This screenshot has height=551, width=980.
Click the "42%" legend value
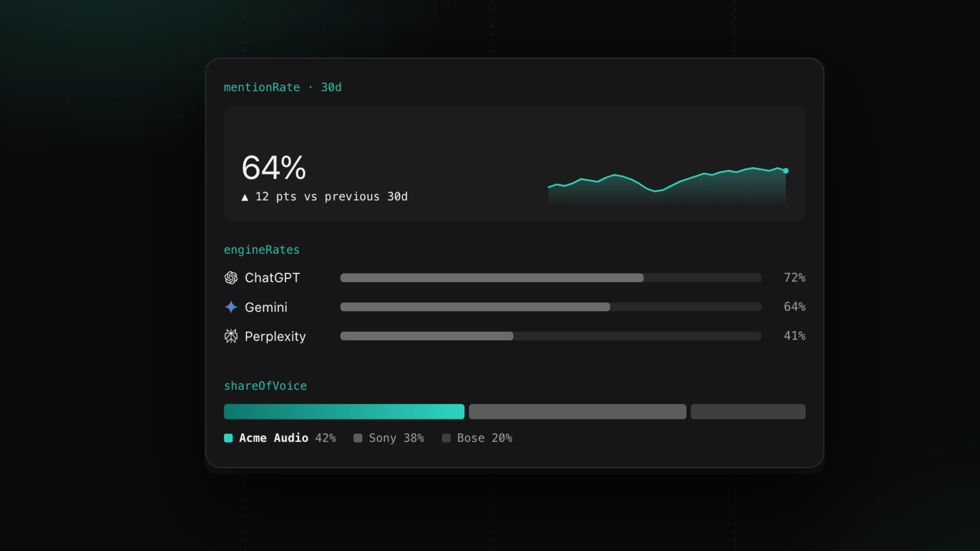pos(325,438)
